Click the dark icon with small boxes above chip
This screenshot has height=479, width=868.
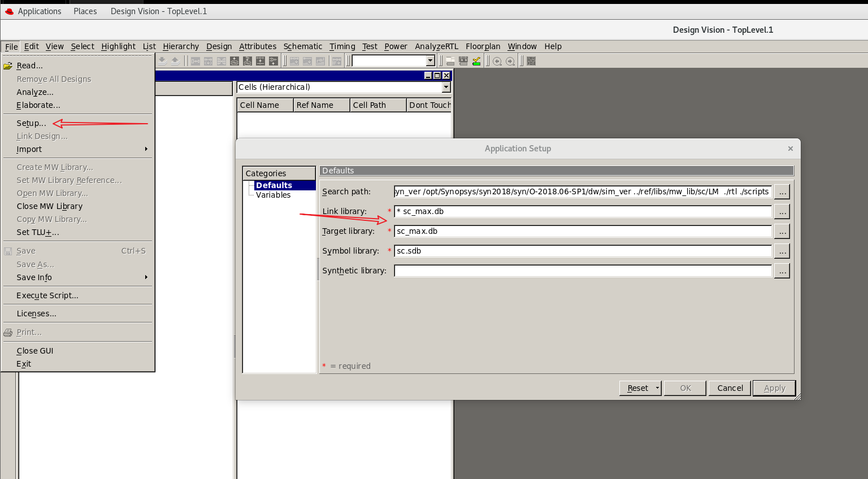pos(248,61)
